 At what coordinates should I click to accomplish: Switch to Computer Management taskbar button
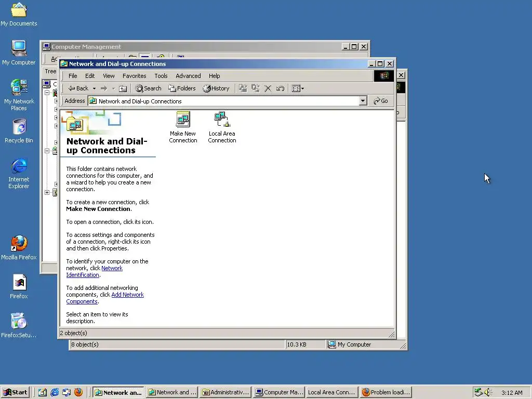279,392
